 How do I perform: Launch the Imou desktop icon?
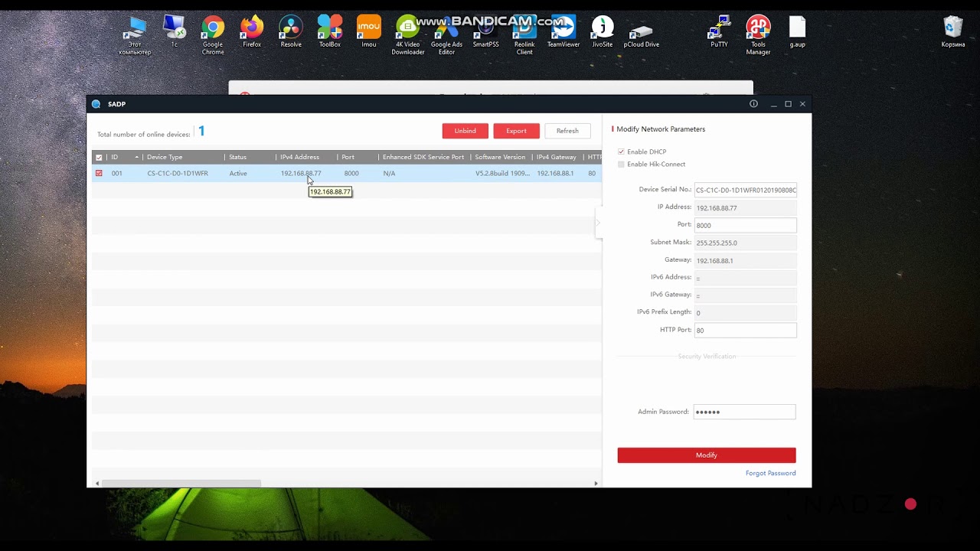(x=369, y=32)
